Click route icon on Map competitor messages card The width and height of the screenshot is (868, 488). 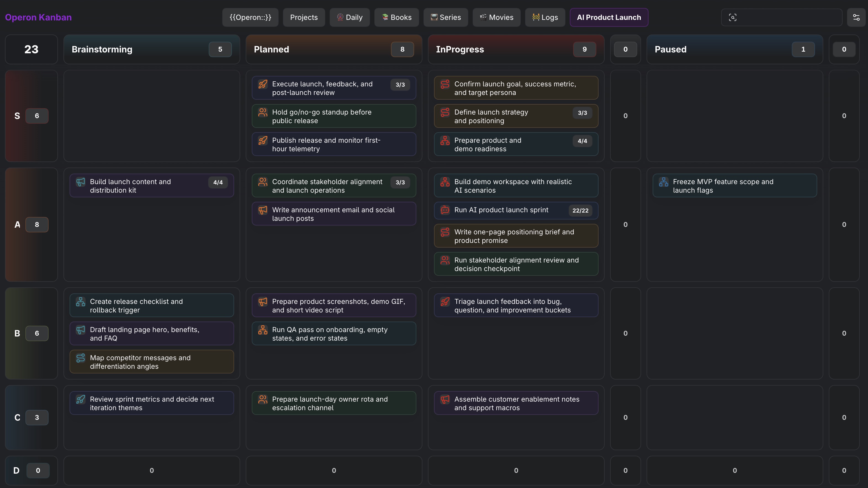click(81, 358)
